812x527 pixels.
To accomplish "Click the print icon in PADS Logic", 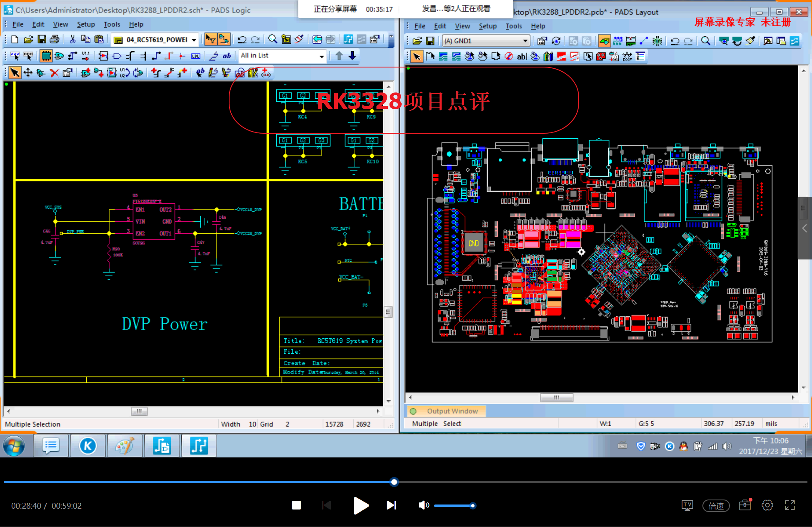I will 55,40.
